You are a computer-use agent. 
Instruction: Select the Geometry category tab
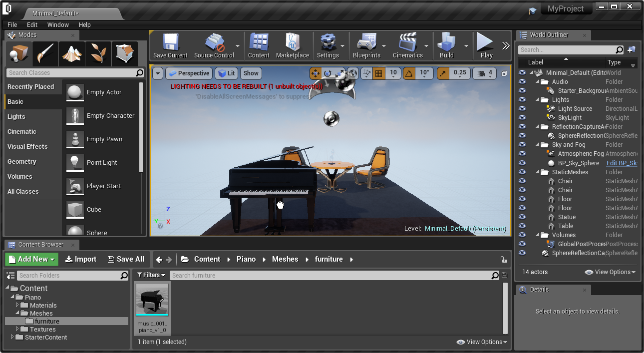click(x=22, y=162)
